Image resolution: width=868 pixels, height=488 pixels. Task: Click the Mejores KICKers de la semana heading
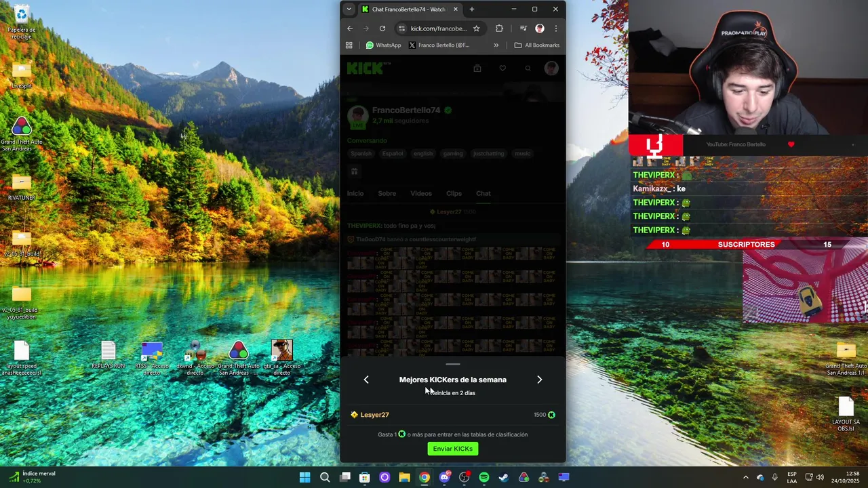click(x=453, y=380)
